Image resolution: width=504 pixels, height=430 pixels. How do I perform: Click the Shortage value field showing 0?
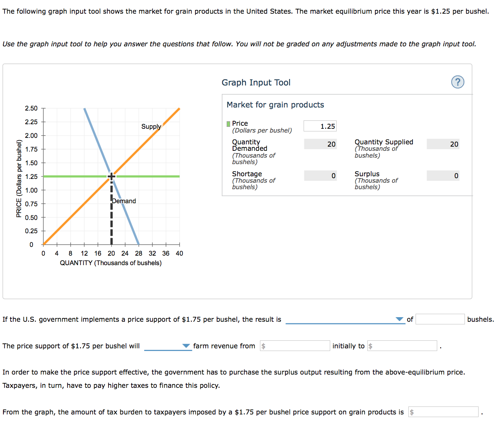(x=320, y=175)
